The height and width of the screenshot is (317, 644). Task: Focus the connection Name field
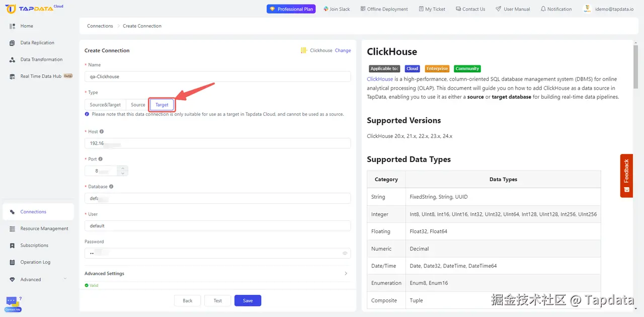[217, 76]
